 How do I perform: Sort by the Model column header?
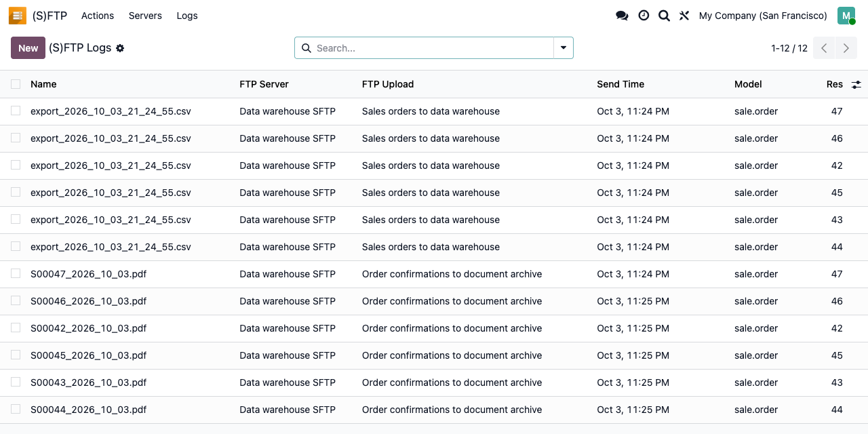(x=748, y=84)
